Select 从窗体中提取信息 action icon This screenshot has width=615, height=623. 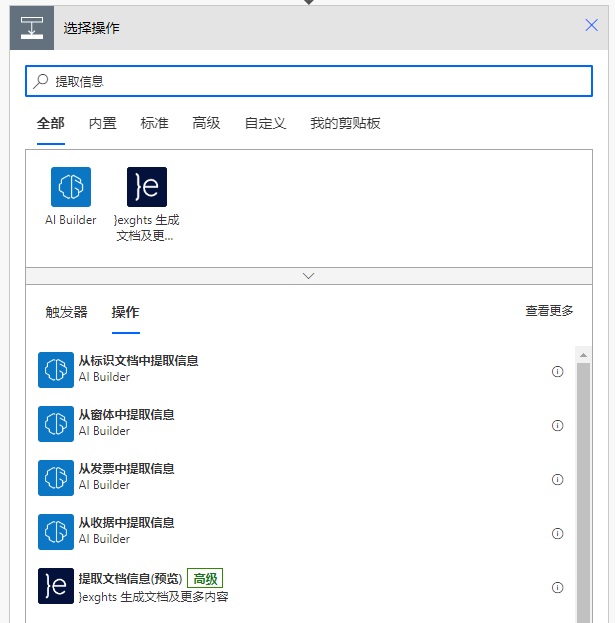[x=56, y=424]
